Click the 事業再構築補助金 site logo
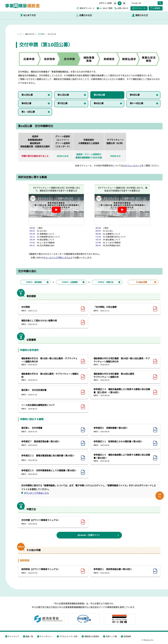Image resolution: width=168 pixels, height=644 pixels. 23,6
